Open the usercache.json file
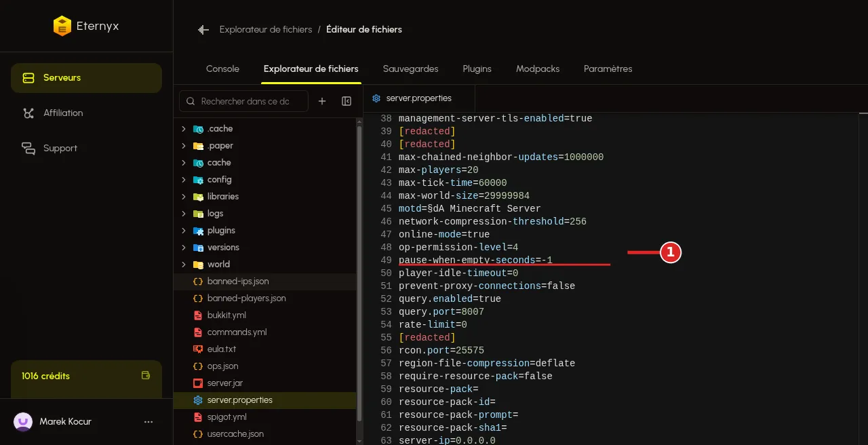The width and height of the screenshot is (868, 445). tap(265, 434)
